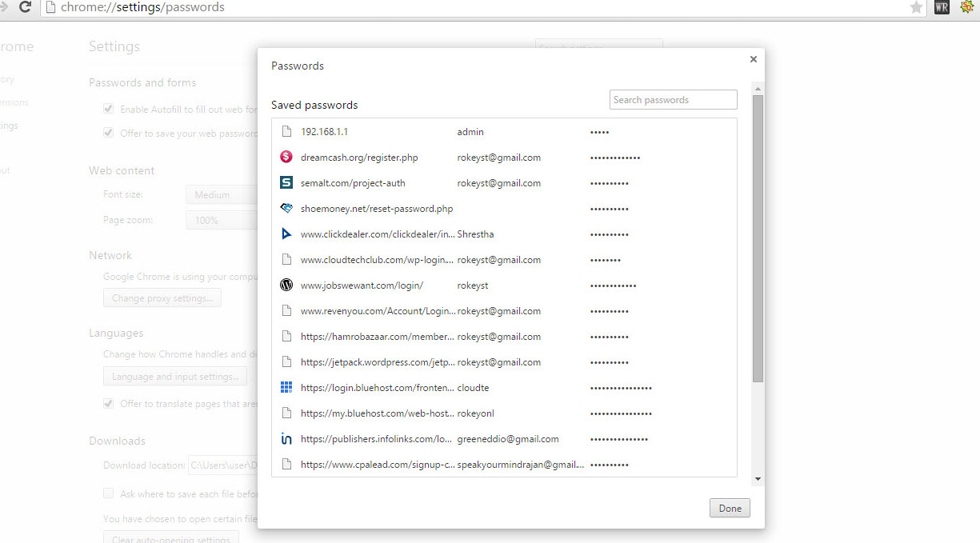This screenshot has width=980, height=543.
Task: Click the jobswewant.com WordPress favicon
Action: tap(286, 285)
